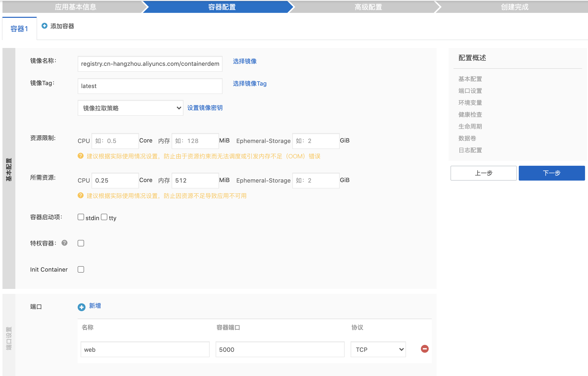Expand the 基本配置 side section label
The width and height of the screenshot is (588, 376).
click(x=9, y=170)
